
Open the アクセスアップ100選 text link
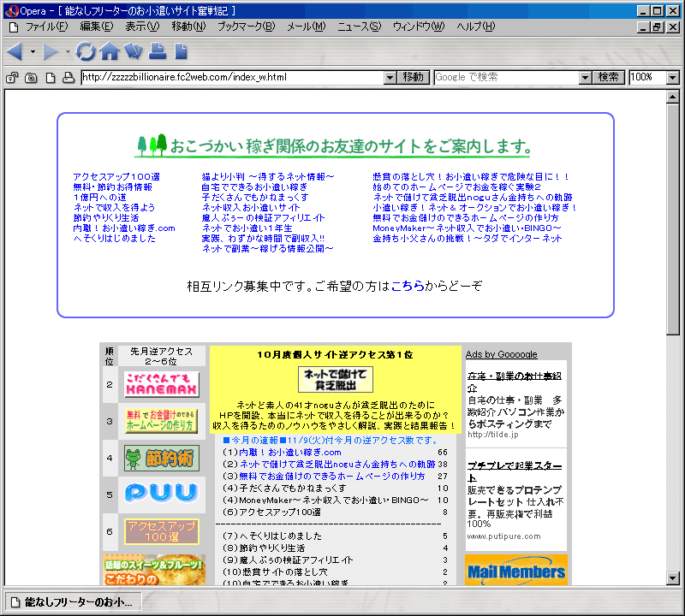pos(116,177)
